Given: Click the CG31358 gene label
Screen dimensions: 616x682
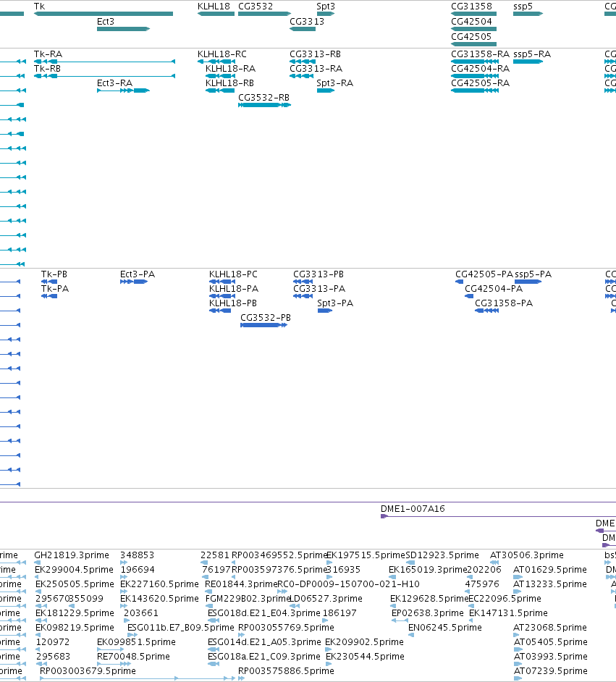Looking at the screenshot, I should click(x=472, y=7).
